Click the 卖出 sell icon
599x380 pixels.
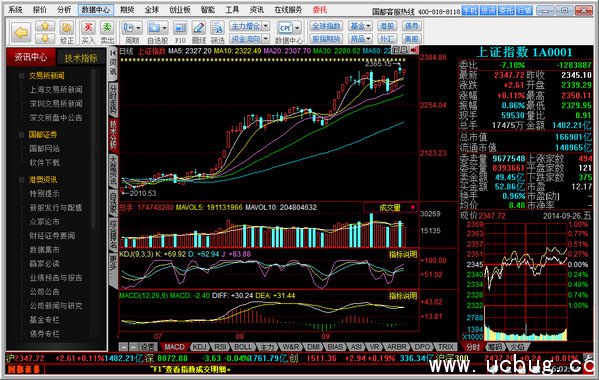click(107, 28)
